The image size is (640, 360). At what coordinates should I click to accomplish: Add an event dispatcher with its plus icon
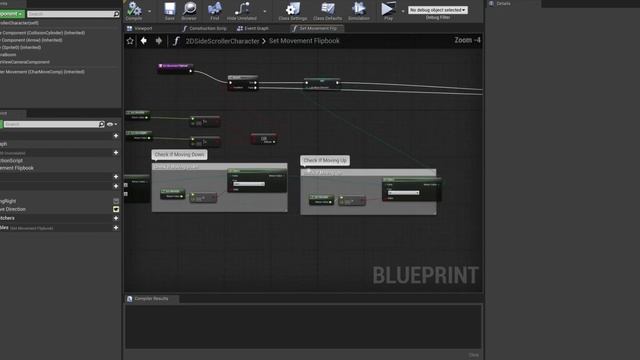pos(116,218)
